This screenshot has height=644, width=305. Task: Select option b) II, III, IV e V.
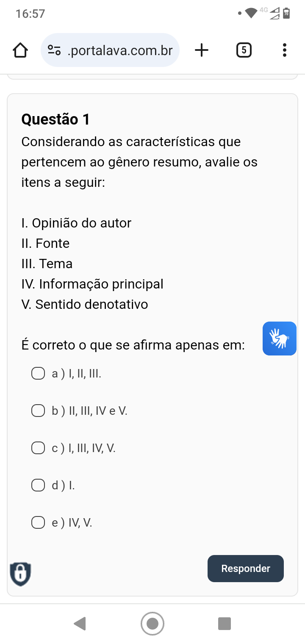(x=38, y=411)
